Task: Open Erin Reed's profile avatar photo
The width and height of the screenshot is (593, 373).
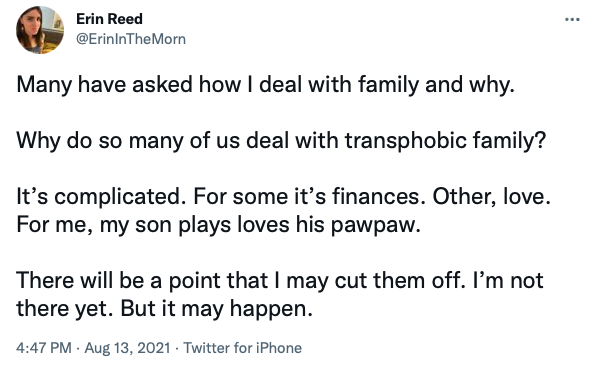Action: [40, 30]
